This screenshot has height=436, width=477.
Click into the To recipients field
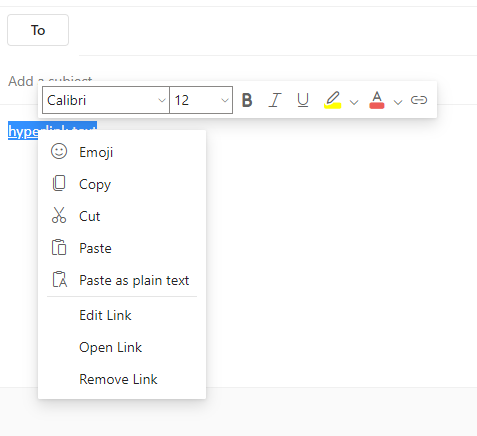click(278, 31)
